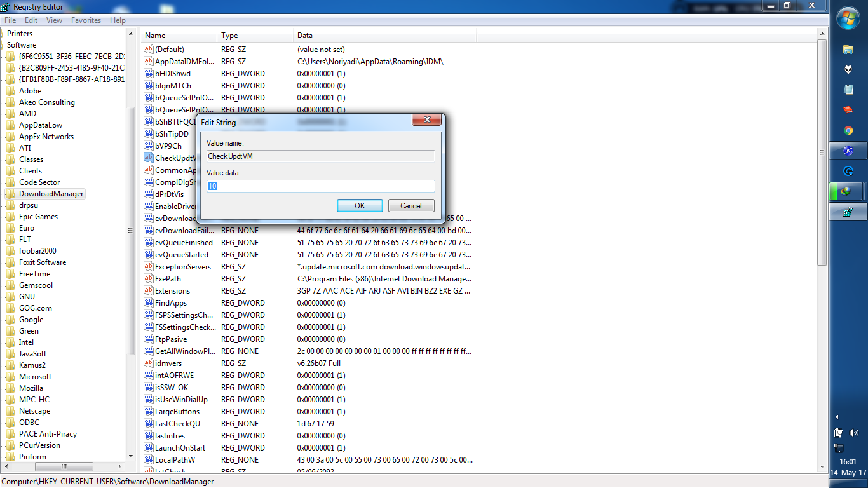Close the Edit String dialog window
This screenshot has height=488, width=868.
427,119
